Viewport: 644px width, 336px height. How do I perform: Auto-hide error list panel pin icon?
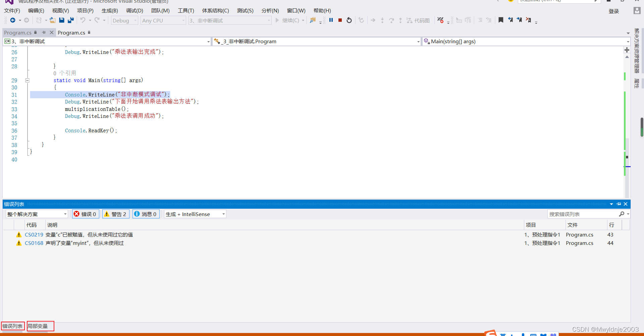point(619,204)
